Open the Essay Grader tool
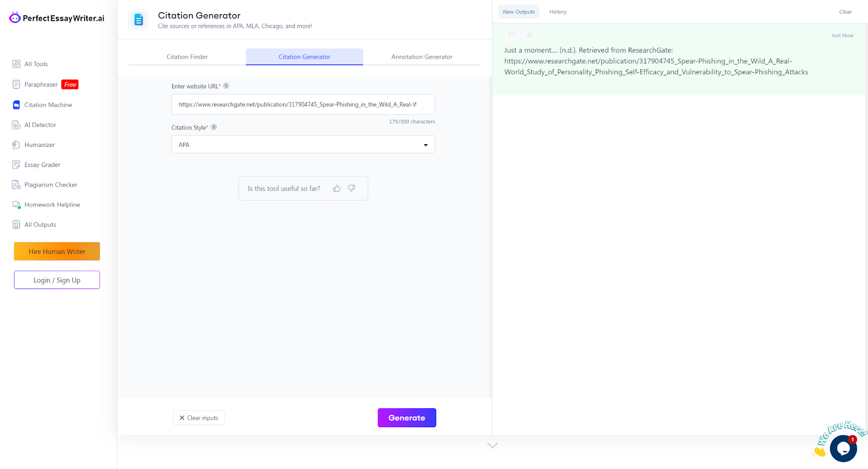868x469 pixels. pos(42,165)
